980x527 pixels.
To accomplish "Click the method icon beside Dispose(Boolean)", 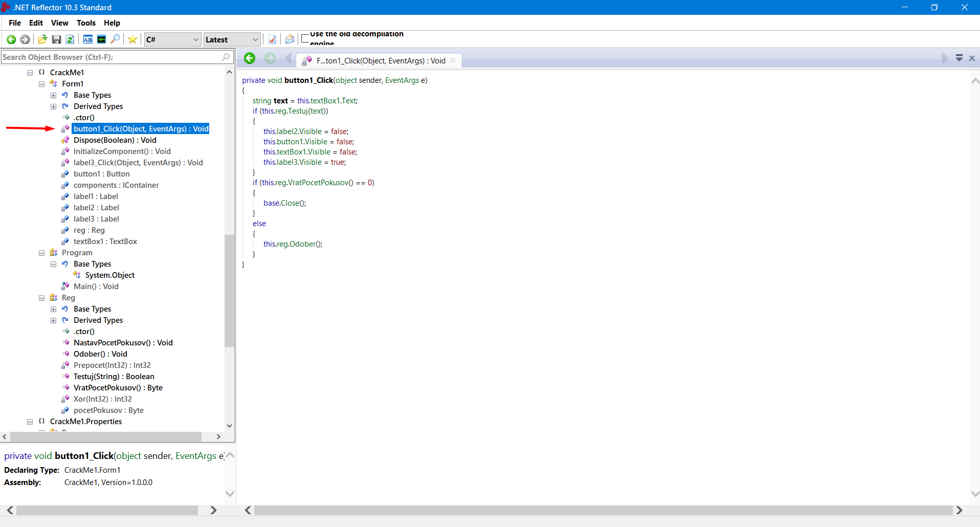I will [65, 140].
